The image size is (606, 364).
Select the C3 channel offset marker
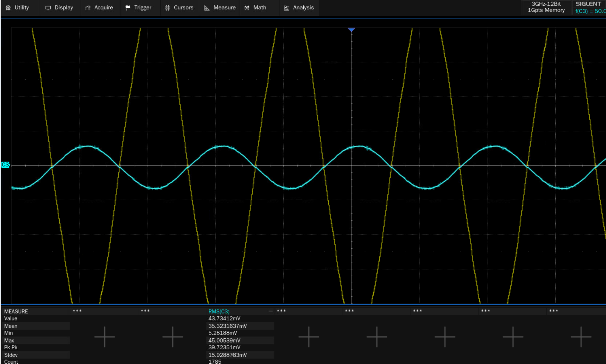pyautogui.click(x=5, y=165)
